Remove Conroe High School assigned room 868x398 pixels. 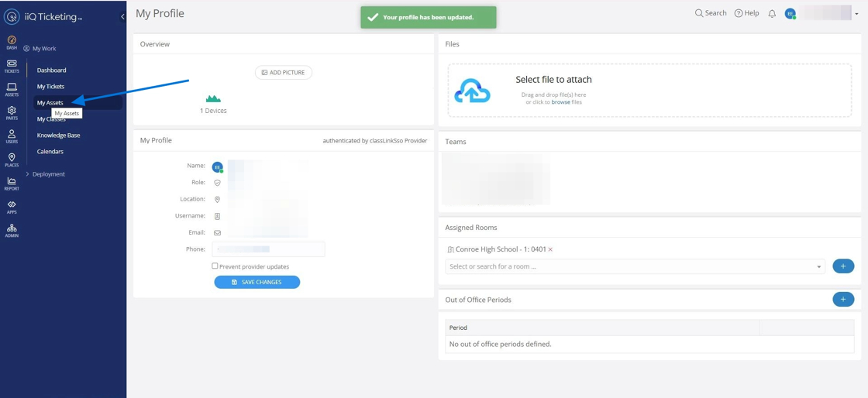[x=550, y=249]
